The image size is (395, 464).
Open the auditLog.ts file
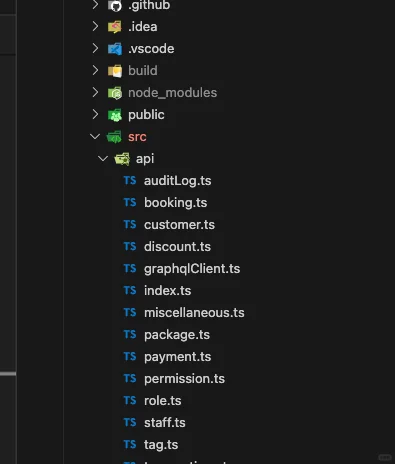click(x=178, y=181)
